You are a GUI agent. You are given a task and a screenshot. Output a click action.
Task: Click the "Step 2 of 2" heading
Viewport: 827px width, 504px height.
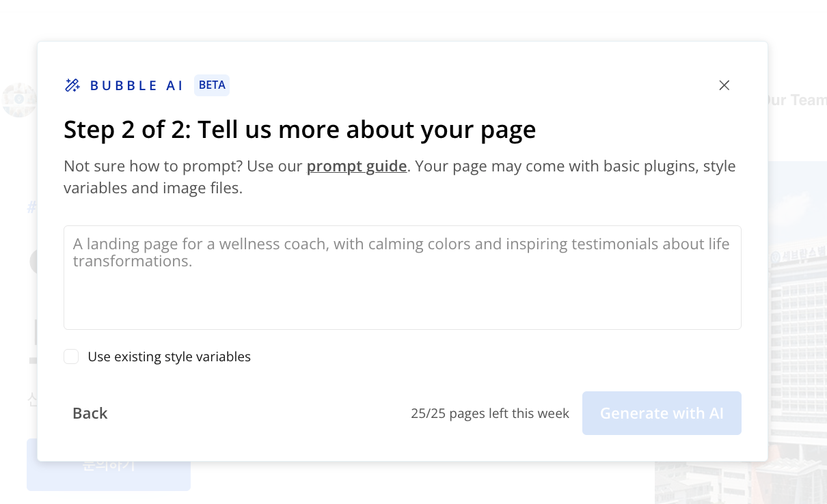[x=299, y=129]
